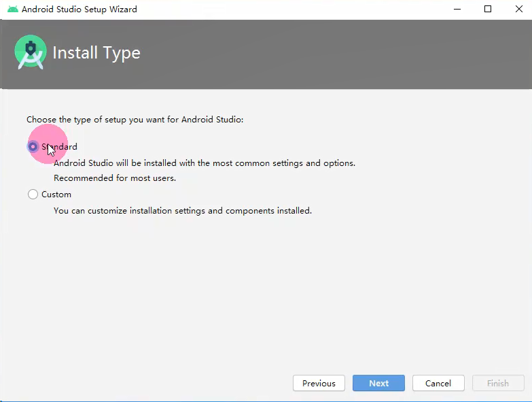
Task: Maximize the Setup Wizard window
Action: (488, 9)
